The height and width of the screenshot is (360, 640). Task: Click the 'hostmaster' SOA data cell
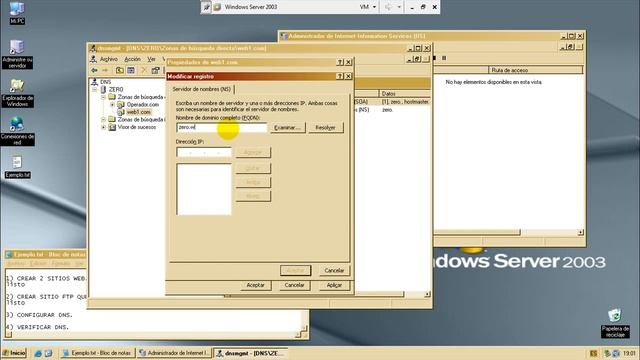pos(405,102)
